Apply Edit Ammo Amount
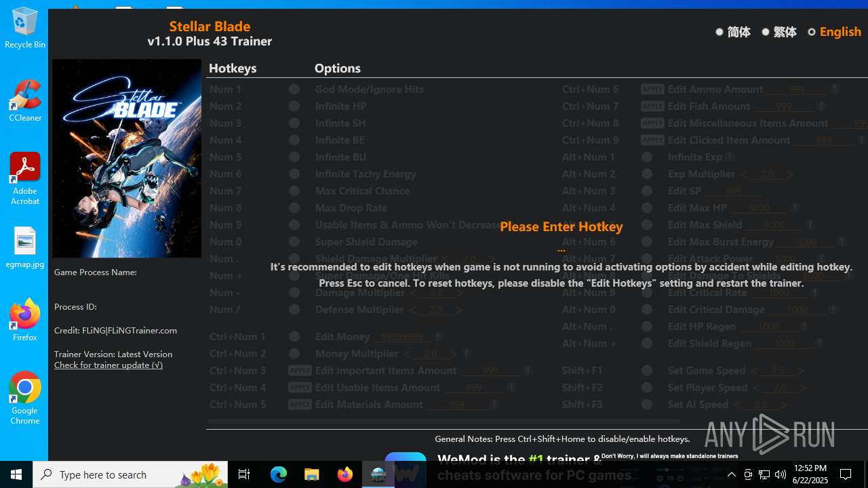The height and width of the screenshot is (488, 868). [652, 89]
